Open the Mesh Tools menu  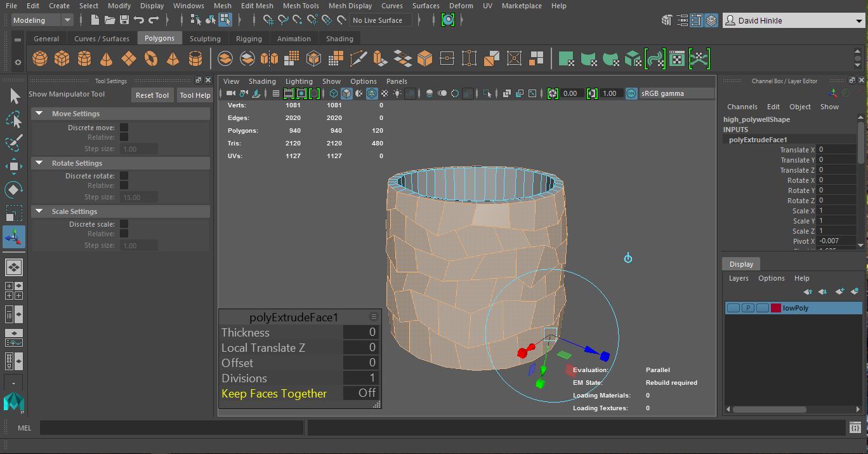[x=300, y=6]
